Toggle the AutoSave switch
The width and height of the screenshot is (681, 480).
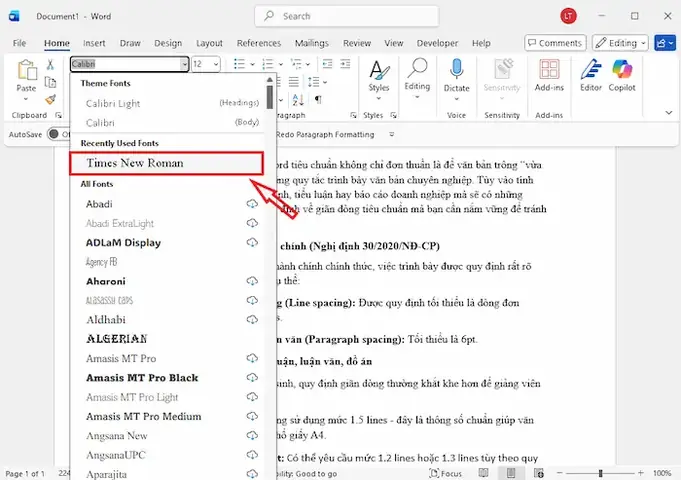(x=58, y=134)
